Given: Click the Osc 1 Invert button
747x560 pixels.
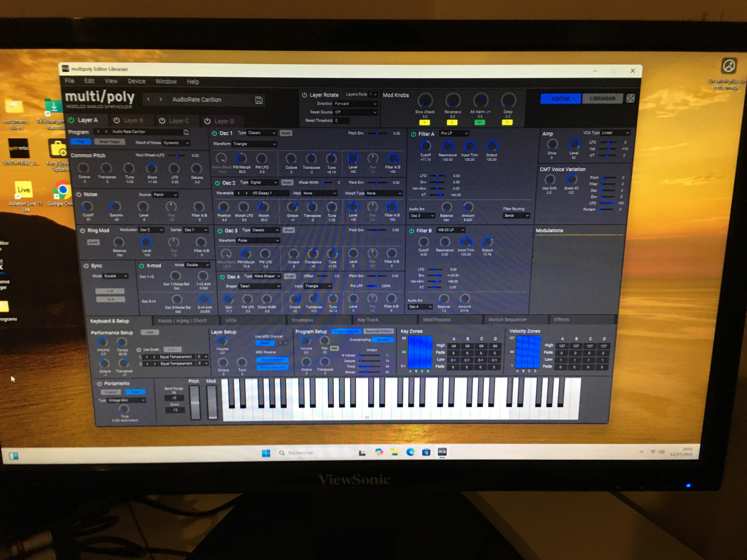Looking at the screenshot, I should [286, 133].
